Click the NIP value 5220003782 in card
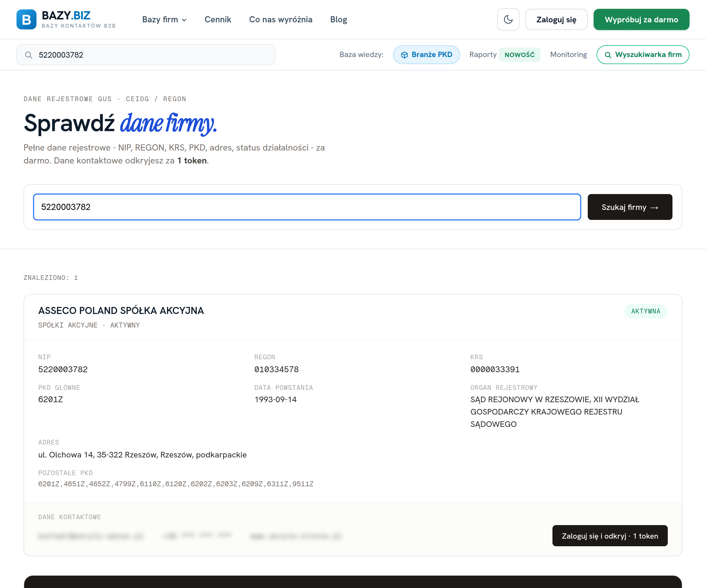 pyautogui.click(x=63, y=369)
